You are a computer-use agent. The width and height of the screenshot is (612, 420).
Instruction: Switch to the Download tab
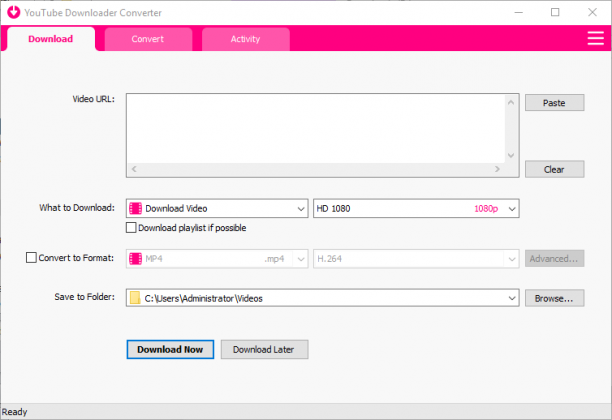coord(51,39)
